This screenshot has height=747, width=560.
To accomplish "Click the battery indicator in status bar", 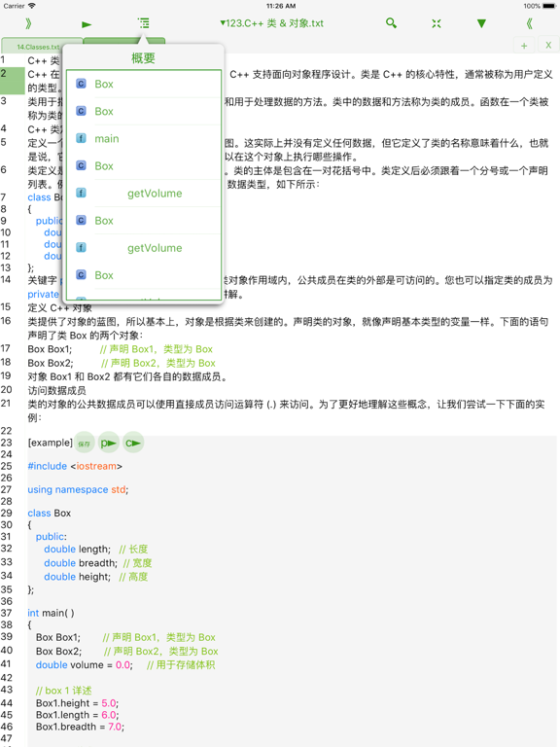I will point(549,6).
